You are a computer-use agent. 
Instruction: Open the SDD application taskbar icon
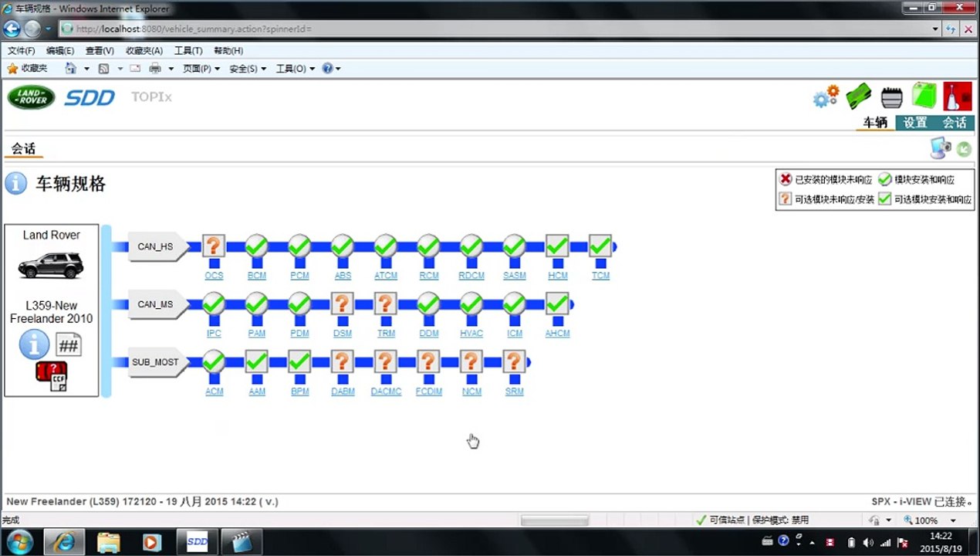click(x=198, y=542)
